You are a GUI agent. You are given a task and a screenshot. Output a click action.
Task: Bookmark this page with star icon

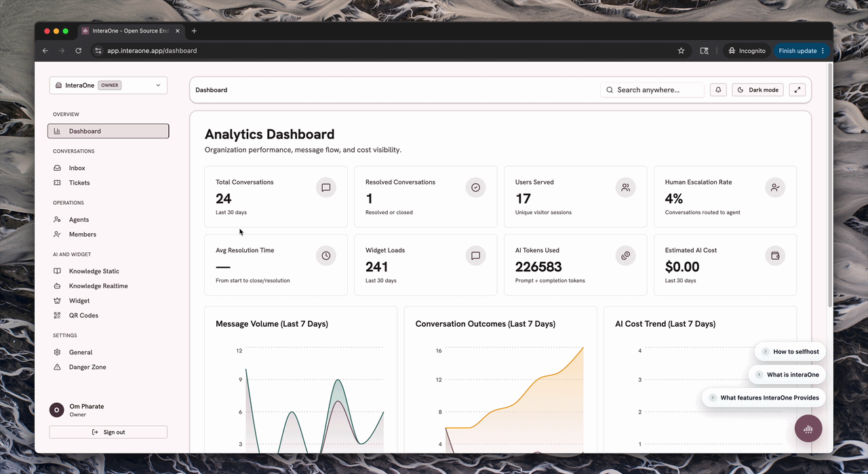point(681,51)
